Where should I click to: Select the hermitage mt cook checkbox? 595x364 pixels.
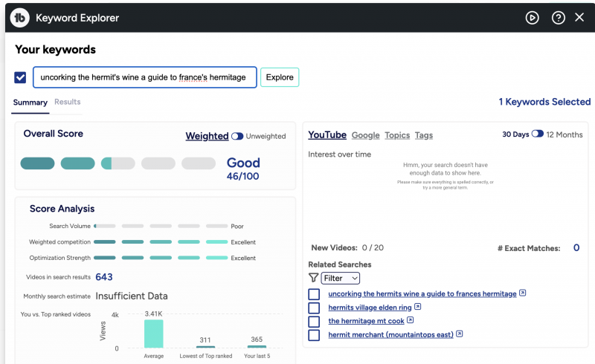pos(314,322)
